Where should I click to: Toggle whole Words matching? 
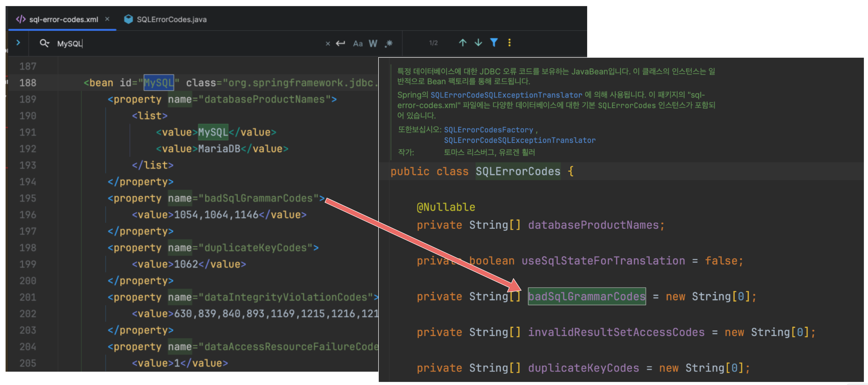(373, 43)
